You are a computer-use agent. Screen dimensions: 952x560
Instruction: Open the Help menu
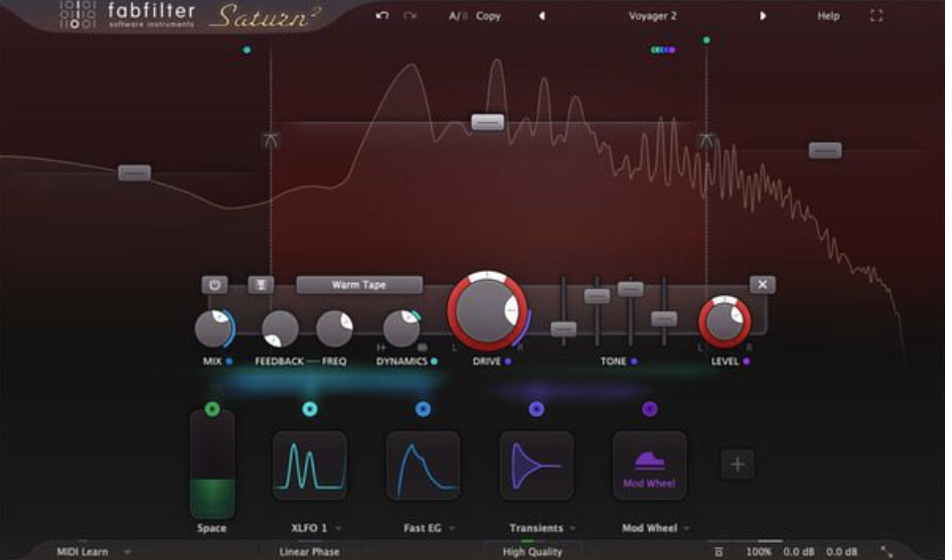[828, 16]
